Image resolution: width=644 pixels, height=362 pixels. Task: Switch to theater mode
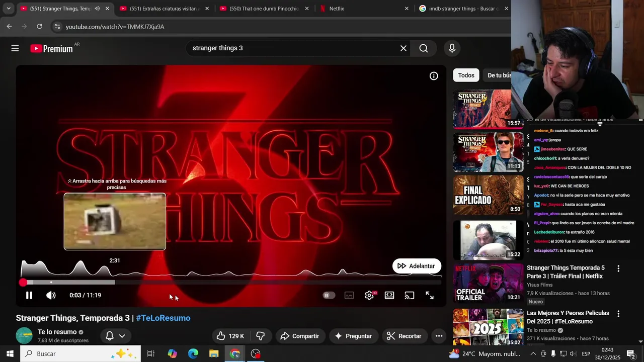[x=389, y=295]
